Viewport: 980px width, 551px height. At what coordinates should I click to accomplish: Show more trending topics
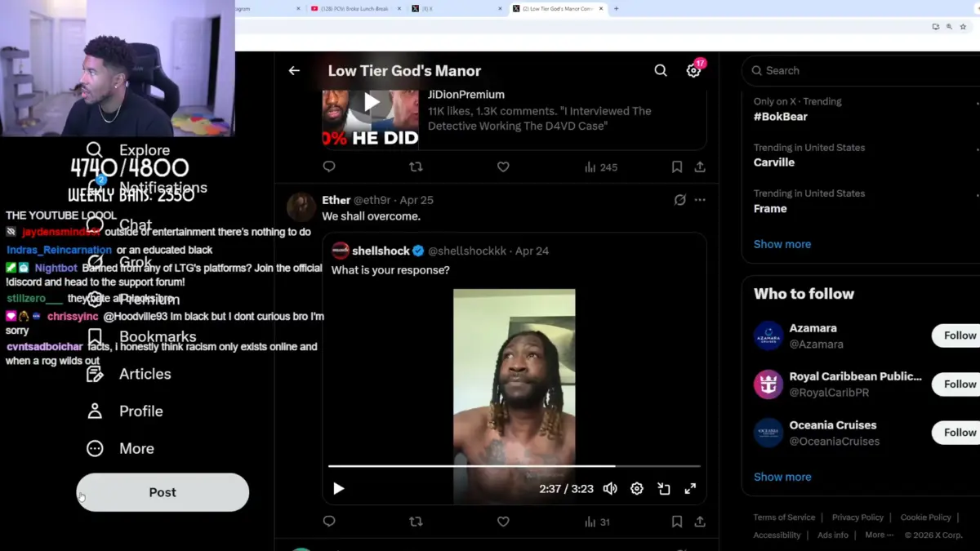(782, 244)
